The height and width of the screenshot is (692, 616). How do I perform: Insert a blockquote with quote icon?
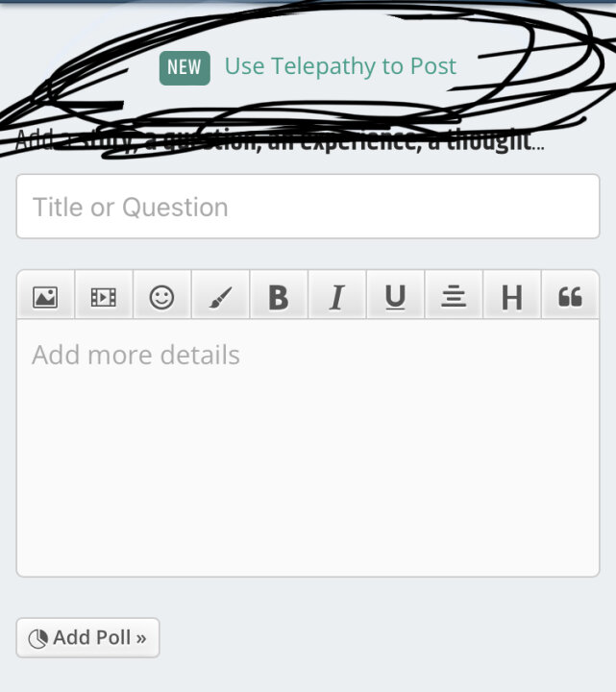(x=570, y=297)
